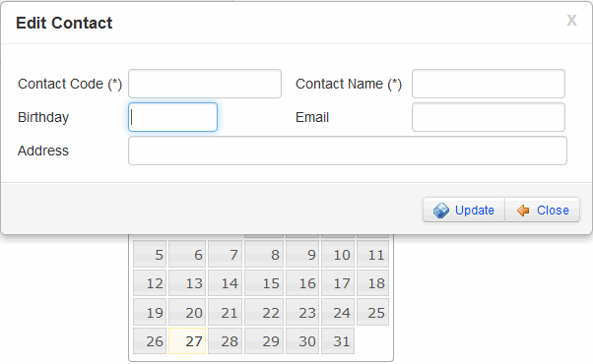Click the Address text field
This screenshot has height=364, width=593.
[x=348, y=151]
